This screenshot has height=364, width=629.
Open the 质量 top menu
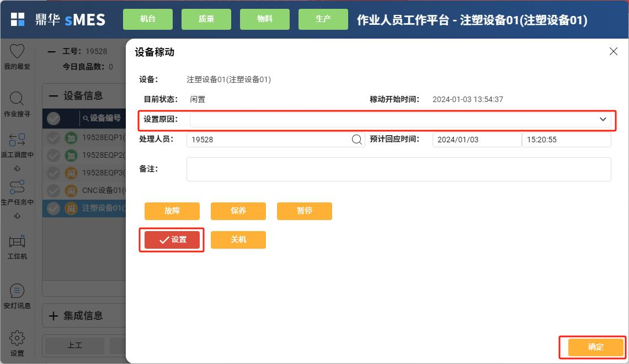pyautogui.click(x=206, y=19)
